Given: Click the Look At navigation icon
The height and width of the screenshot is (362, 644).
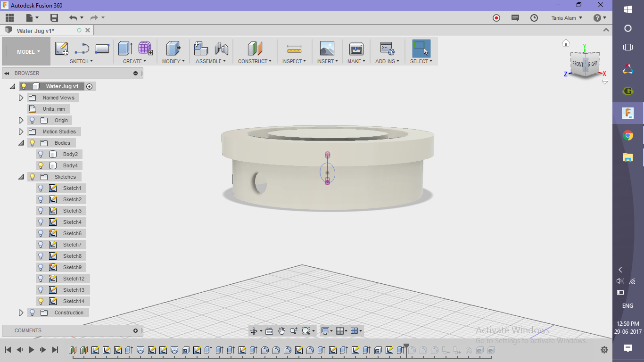Looking at the screenshot, I should click(x=269, y=331).
